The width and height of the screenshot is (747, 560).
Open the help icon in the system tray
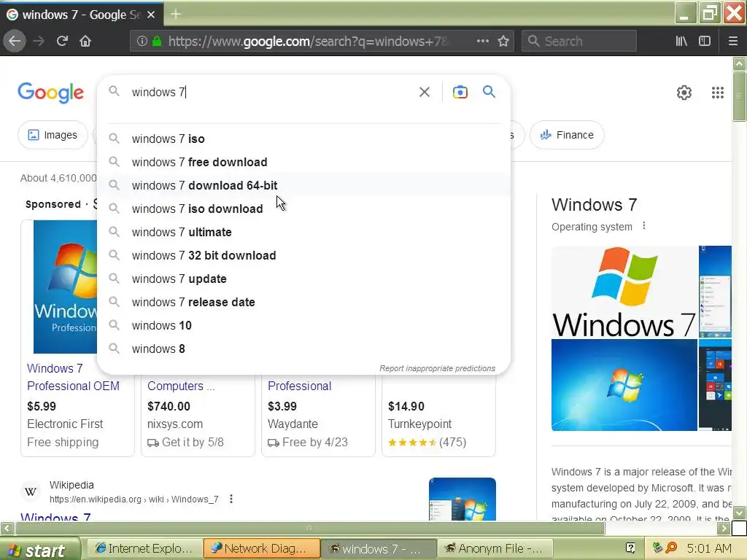630,548
